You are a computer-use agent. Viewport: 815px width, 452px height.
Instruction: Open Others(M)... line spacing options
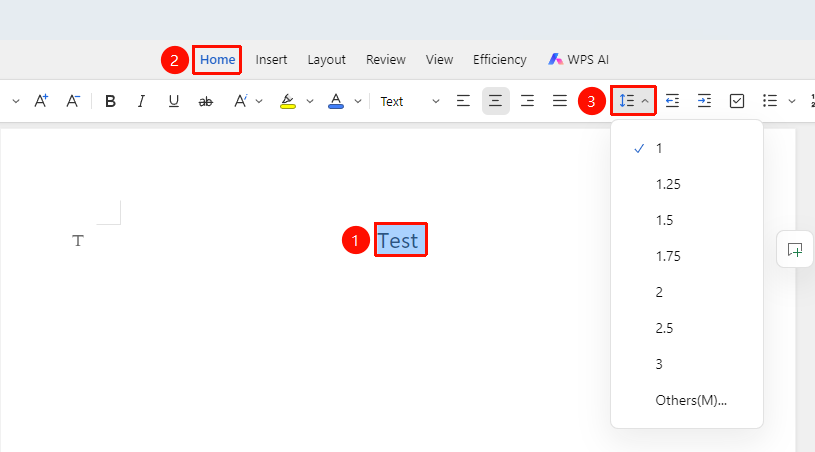click(x=687, y=401)
